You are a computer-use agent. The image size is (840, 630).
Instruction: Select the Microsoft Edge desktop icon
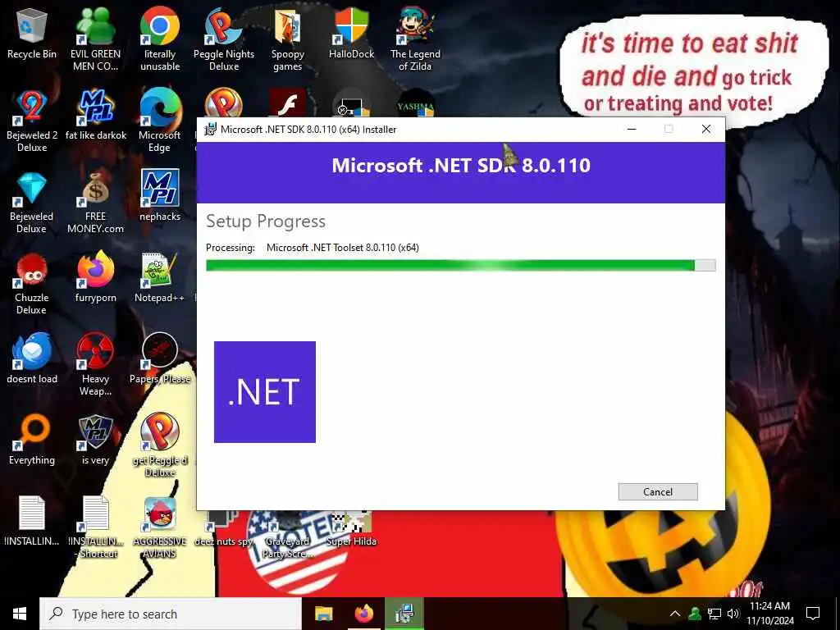tap(160, 121)
